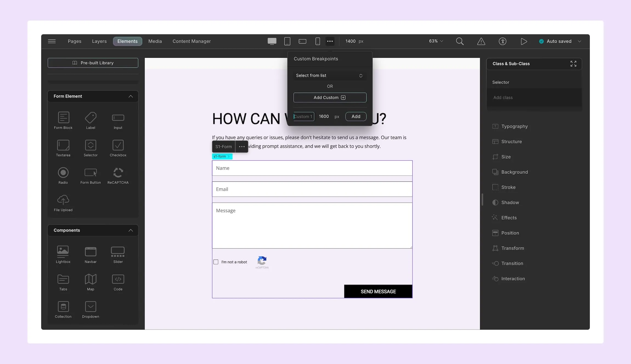Viewport: 631px width, 364px height.
Task: Toggle the Class & Sub-Class panel expand
Action: click(x=574, y=63)
